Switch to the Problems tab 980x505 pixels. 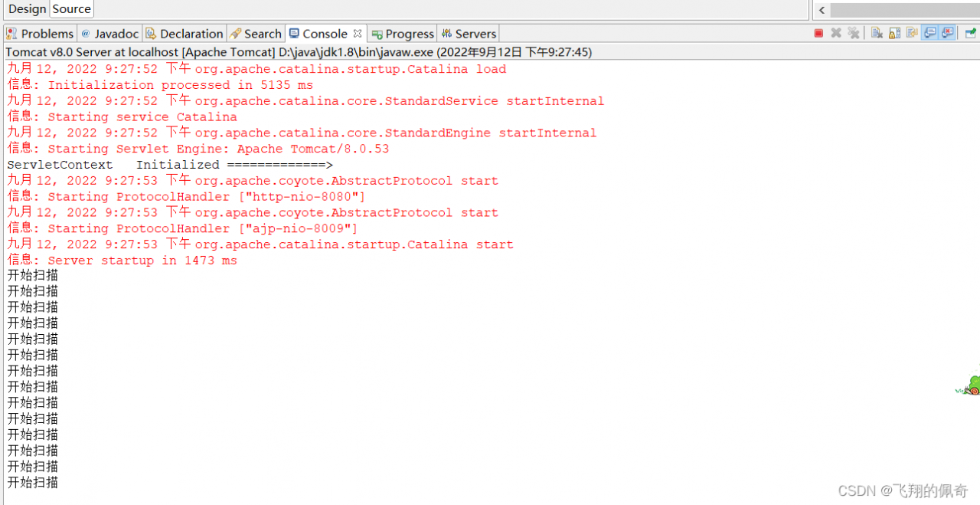click(40, 34)
